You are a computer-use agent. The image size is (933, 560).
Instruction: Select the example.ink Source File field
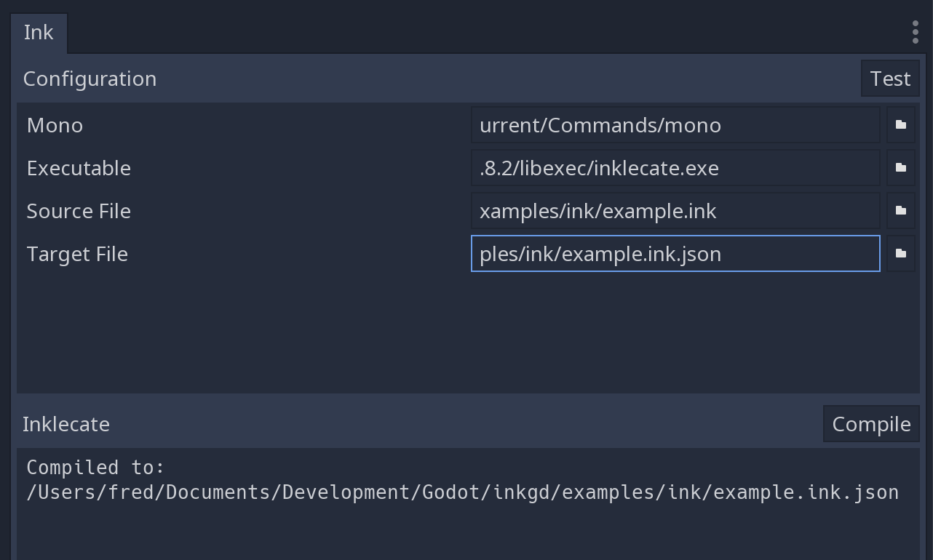[675, 211]
